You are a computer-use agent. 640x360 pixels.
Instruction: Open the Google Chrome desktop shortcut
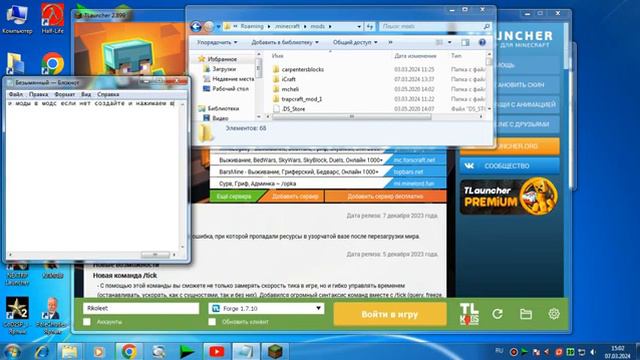[x=53, y=64]
